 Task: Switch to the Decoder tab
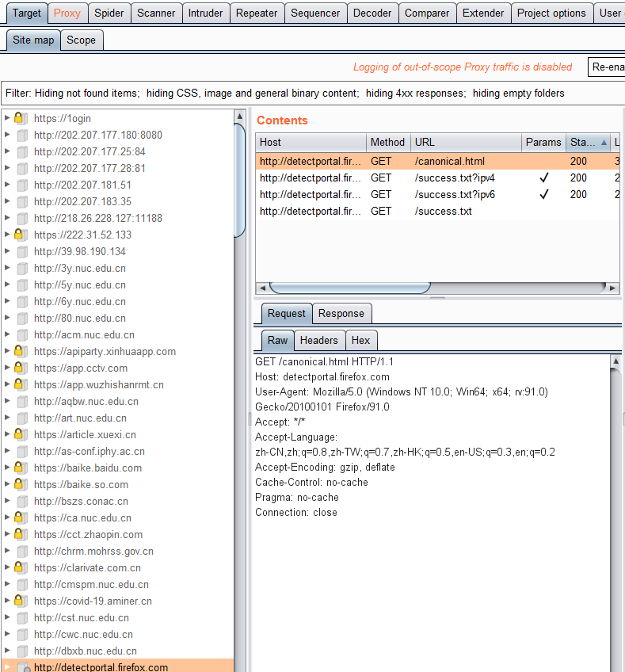[x=372, y=13]
